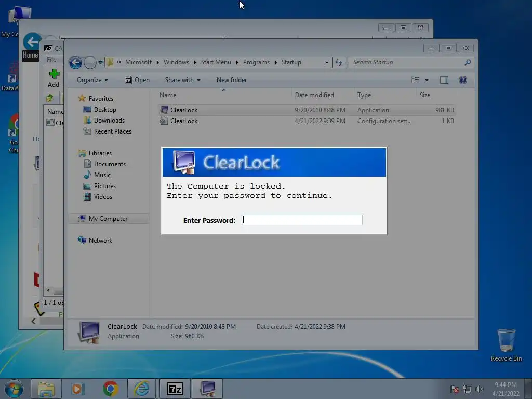
Task: Click Windows in breadcrumb path
Action: [176, 62]
